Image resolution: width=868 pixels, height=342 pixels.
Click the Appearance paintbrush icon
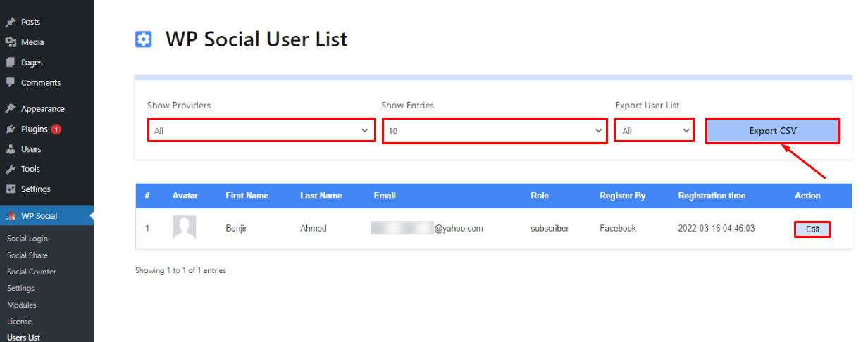11,109
